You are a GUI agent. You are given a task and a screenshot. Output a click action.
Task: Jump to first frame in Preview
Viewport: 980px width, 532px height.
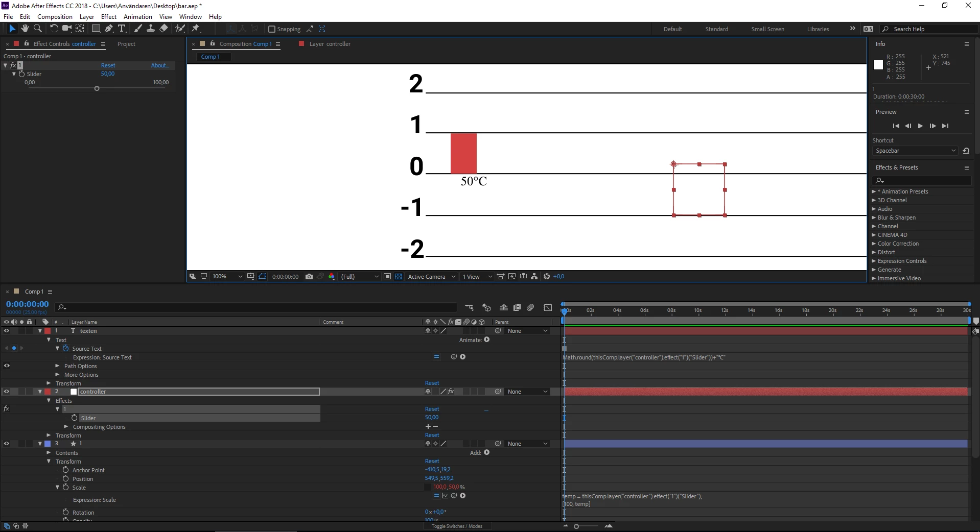pyautogui.click(x=896, y=126)
